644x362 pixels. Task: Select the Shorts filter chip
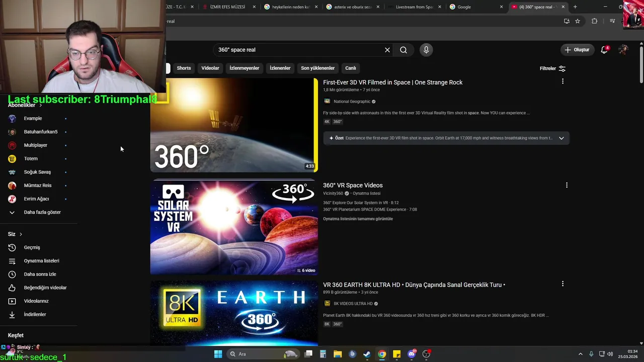click(x=184, y=68)
